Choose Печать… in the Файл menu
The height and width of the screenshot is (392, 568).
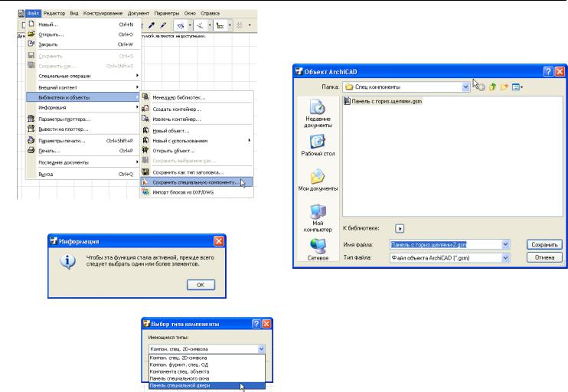point(83,150)
